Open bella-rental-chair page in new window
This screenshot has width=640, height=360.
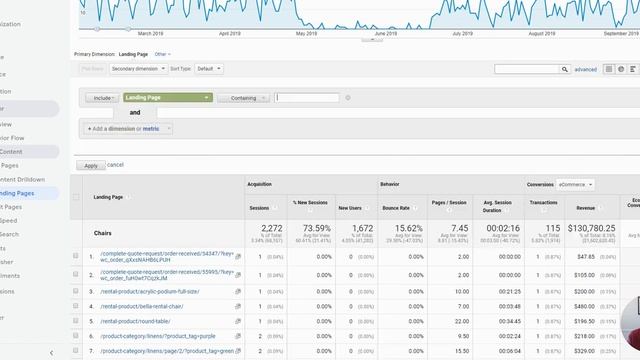click(x=238, y=307)
